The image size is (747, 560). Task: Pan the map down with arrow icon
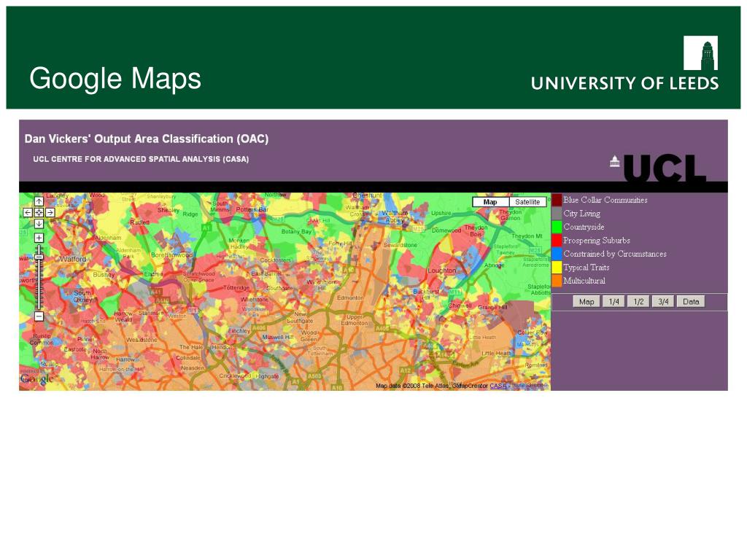click(x=39, y=224)
